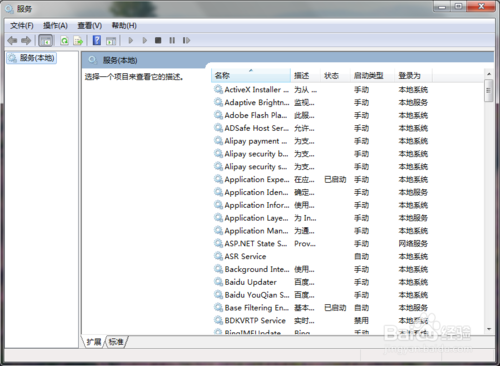Switch to the 标准 tab
Image resolution: width=500 pixels, height=366 pixels.
(x=116, y=342)
